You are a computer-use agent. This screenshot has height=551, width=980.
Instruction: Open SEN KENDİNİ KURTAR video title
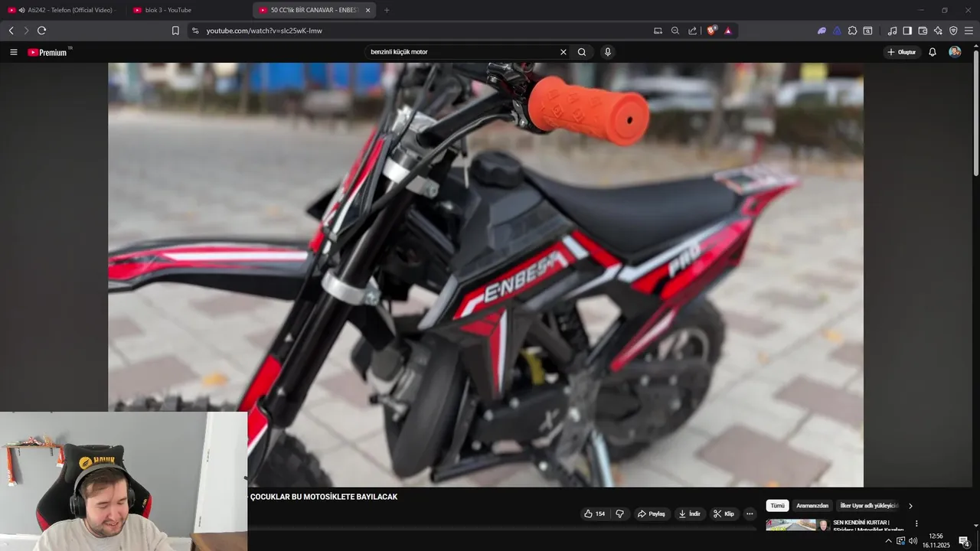[868, 526]
